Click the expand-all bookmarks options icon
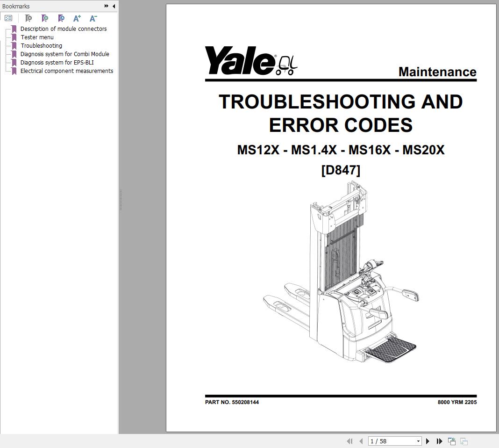The width and height of the screenshot is (499, 448). (8, 18)
